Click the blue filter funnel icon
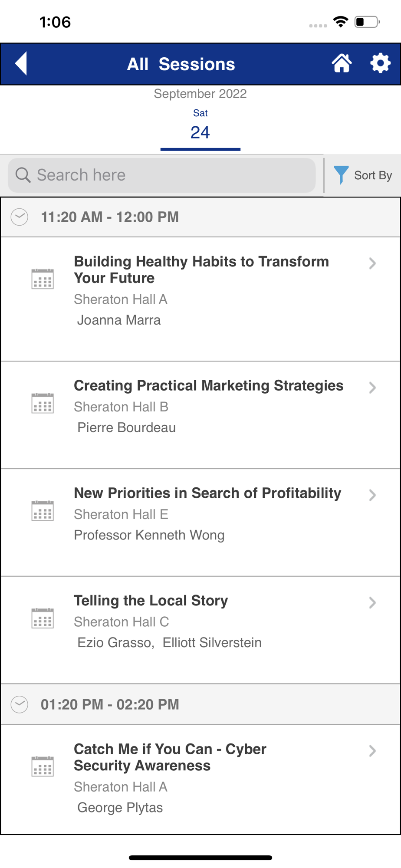Image resolution: width=401 pixels, height=868 pixels. [x=341, y=175]
